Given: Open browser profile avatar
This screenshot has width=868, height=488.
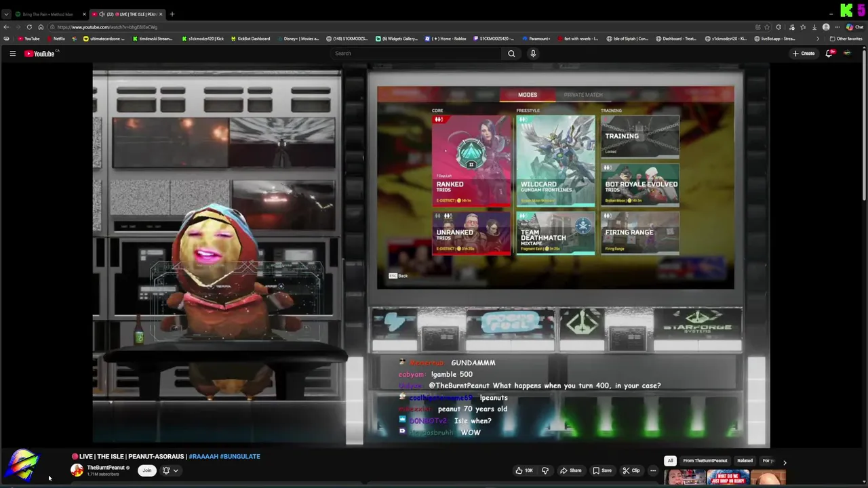Looking at the screenshot, I should (x=826, y=27).
